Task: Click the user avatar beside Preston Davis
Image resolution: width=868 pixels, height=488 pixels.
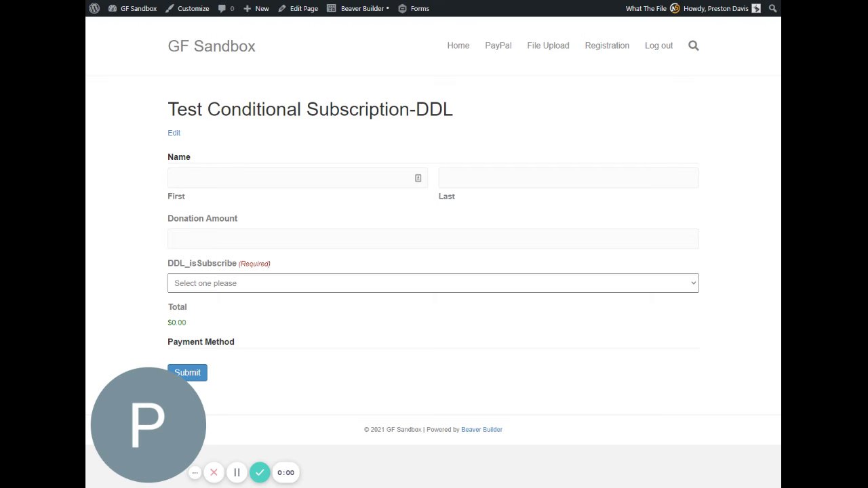Action: tap(756, 8)
